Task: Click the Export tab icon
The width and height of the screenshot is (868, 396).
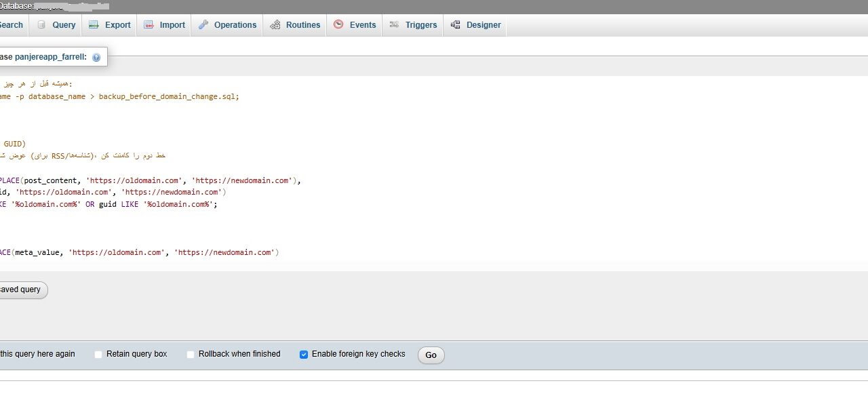Action: (x=94, y=25)
